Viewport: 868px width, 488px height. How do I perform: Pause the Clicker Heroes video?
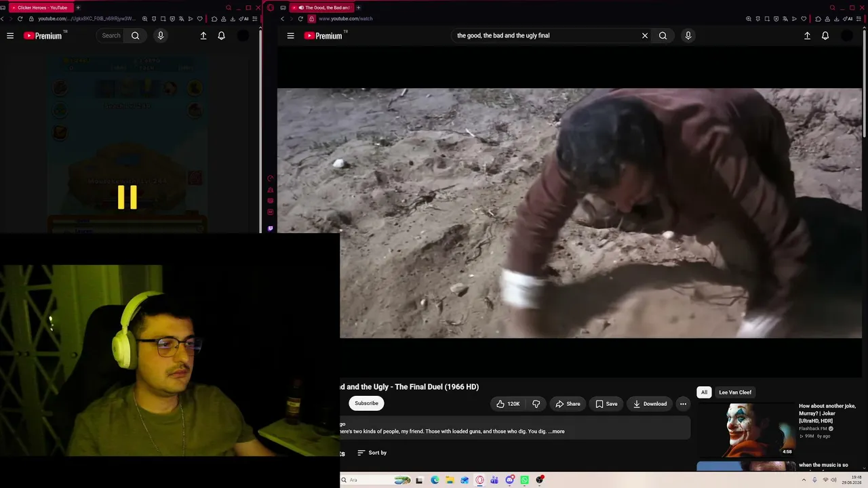[x=127, y=197]
